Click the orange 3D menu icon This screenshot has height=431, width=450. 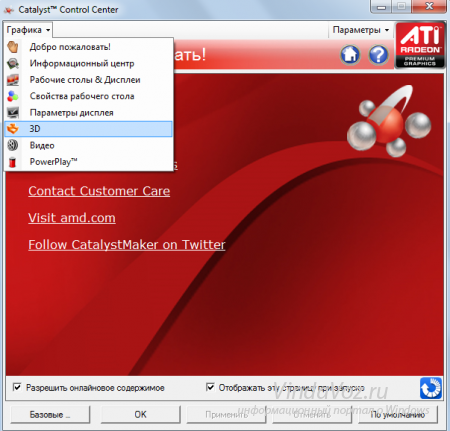pos(13,129)
